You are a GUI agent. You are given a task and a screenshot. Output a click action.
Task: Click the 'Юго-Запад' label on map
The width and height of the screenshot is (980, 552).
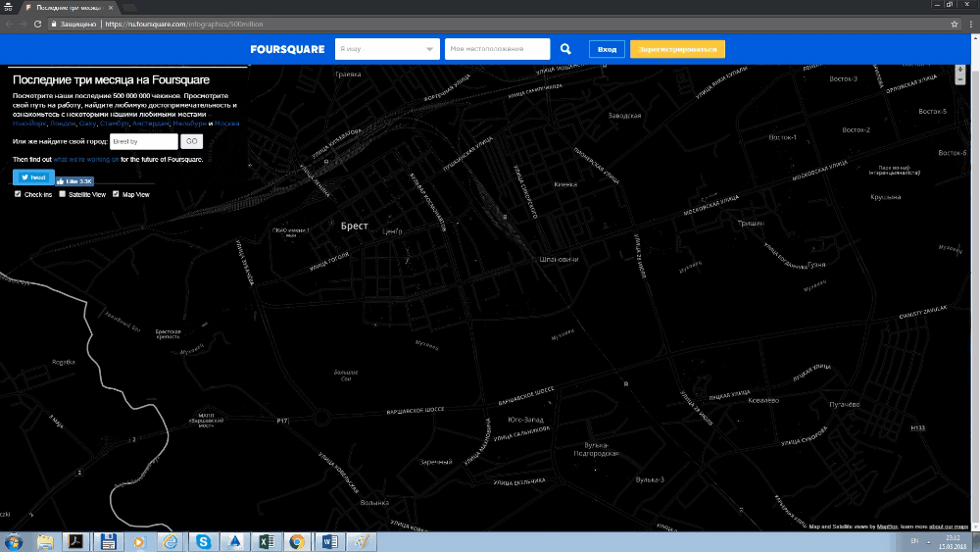[525, 420]
